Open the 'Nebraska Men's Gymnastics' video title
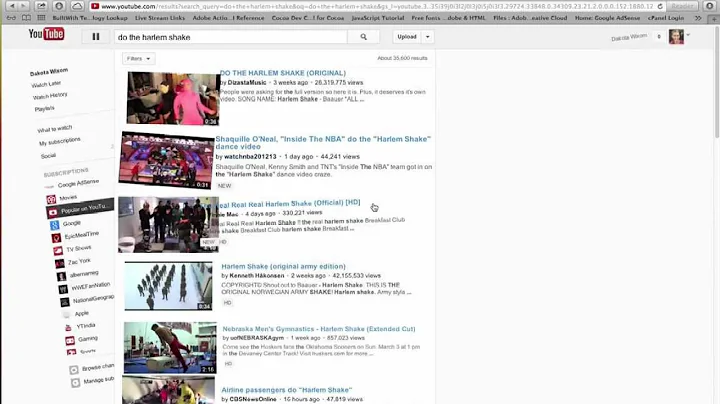The height and width of the screenshot is (404, 720). click(319, 329)
